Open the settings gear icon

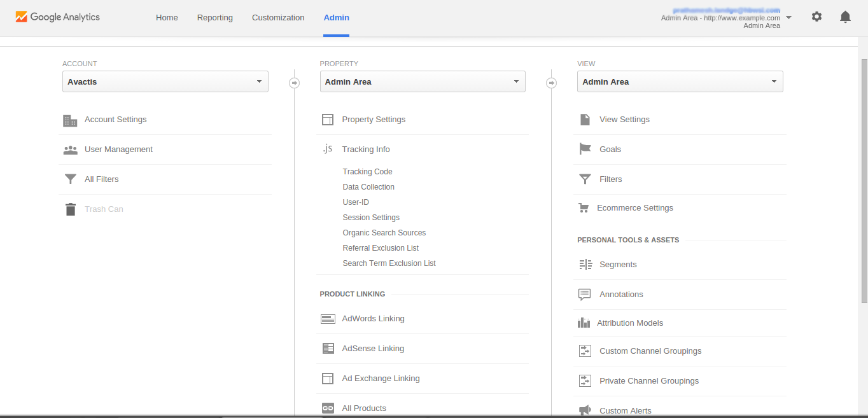816,17
